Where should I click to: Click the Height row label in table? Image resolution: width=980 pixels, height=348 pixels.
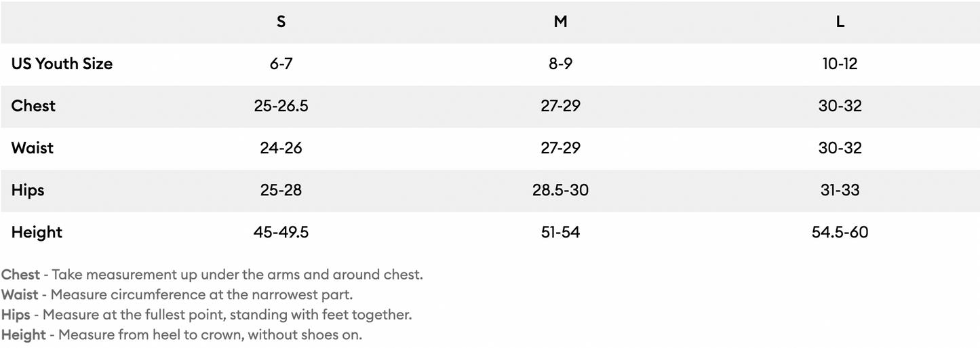coord(37,232)
